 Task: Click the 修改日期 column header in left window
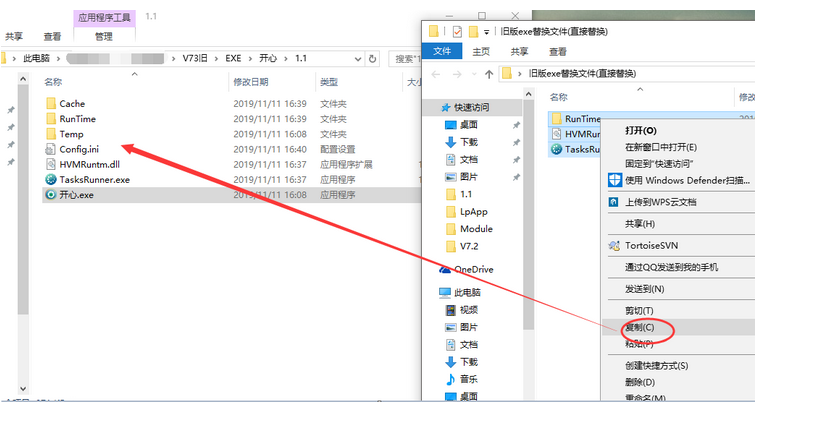pyautogui.click(x=250, y=82)
